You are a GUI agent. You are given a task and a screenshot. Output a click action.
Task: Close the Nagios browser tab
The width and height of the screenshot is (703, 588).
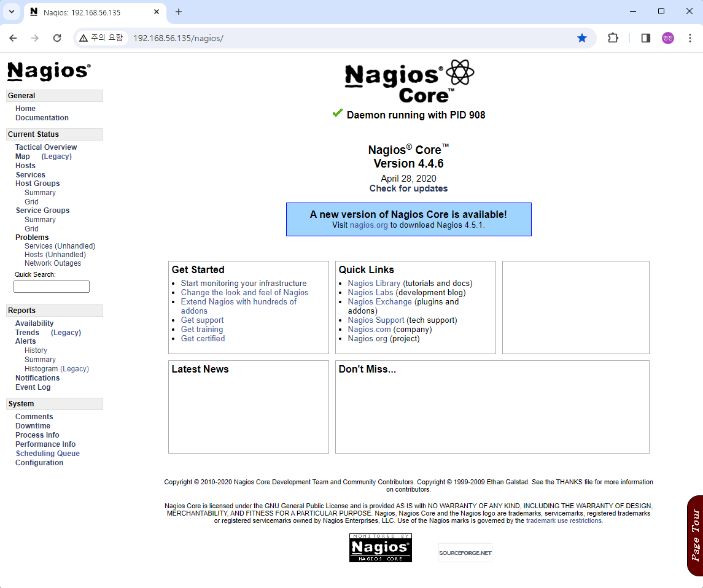[157, 12]
